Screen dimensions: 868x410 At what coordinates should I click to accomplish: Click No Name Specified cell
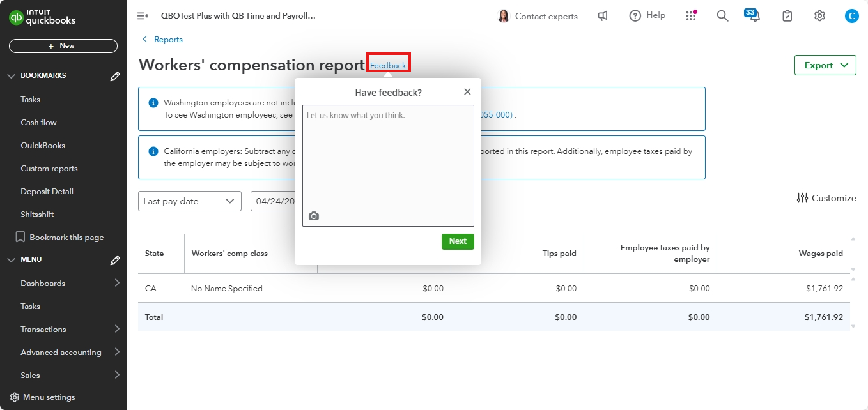[227, 289]
